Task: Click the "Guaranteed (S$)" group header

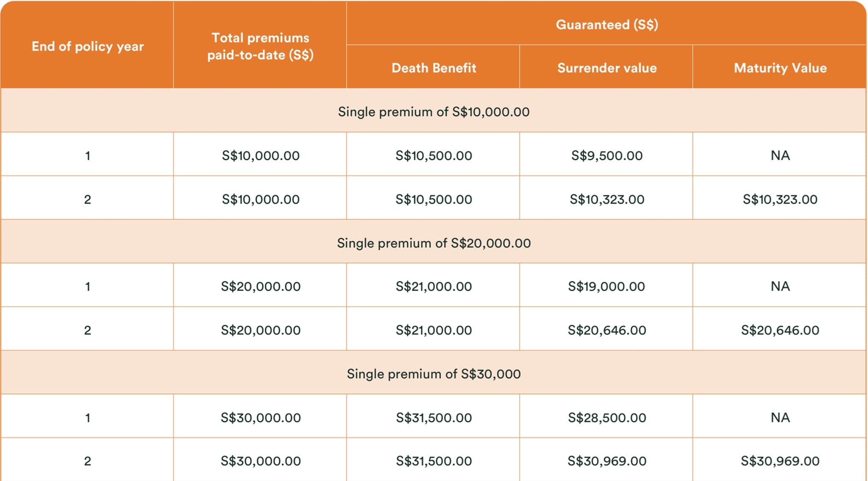Action: pos(606,25)
